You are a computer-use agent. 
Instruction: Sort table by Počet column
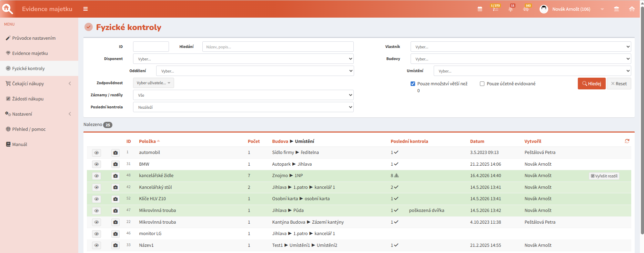pyautogui.click(x=254, y=141)
